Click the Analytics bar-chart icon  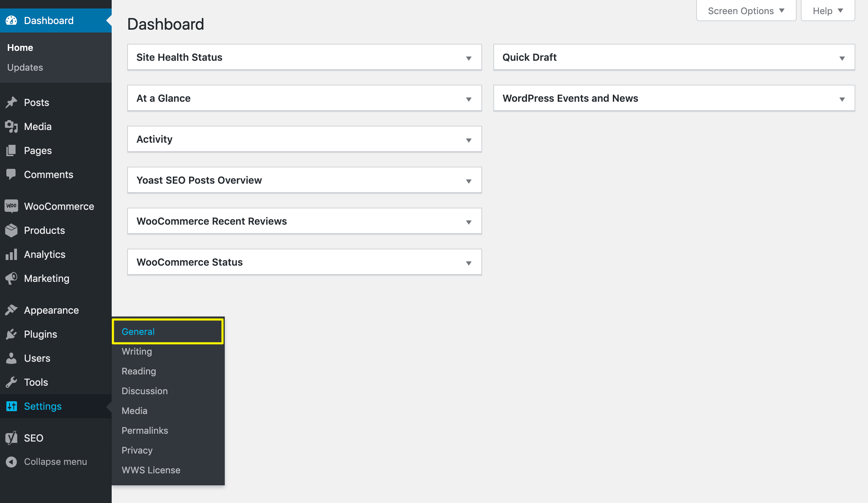tap(11, 254)
